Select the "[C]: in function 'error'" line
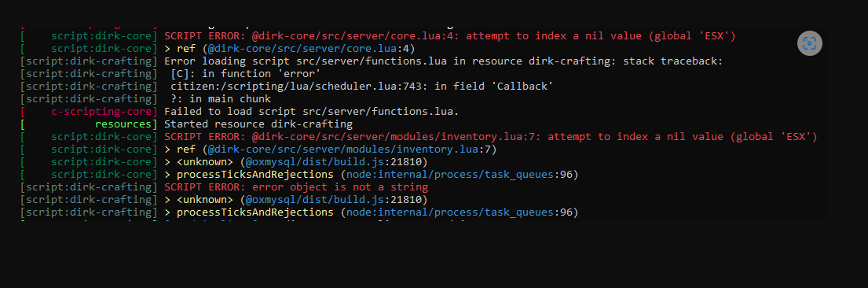Image resolution: width=868 pixels, height=288 pixels. pyautogui.click(x=246, y=74)
